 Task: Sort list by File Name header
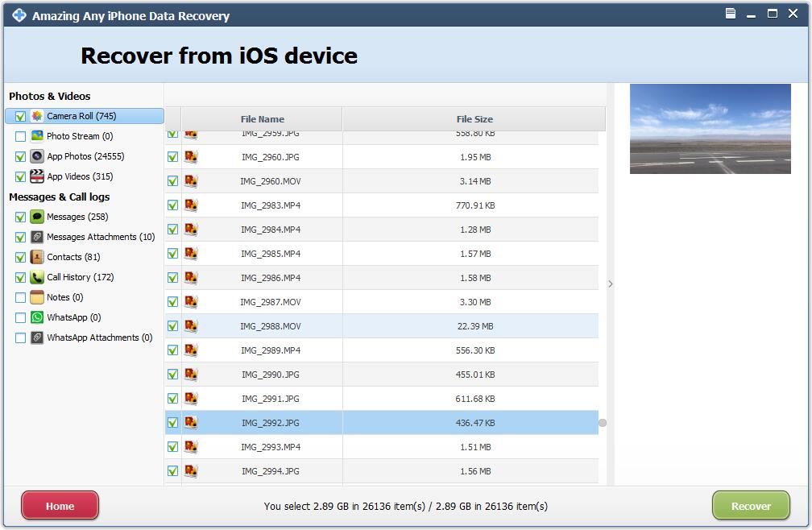[262, 119]
